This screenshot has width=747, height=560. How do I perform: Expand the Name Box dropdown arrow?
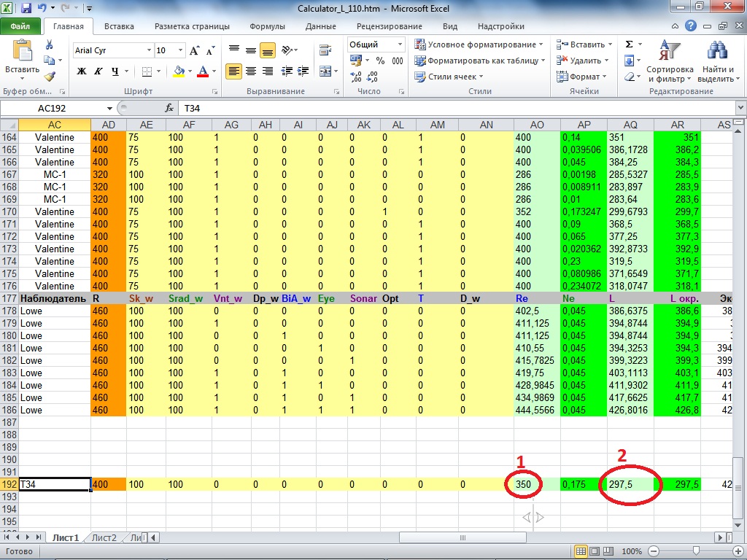(109, 109)
